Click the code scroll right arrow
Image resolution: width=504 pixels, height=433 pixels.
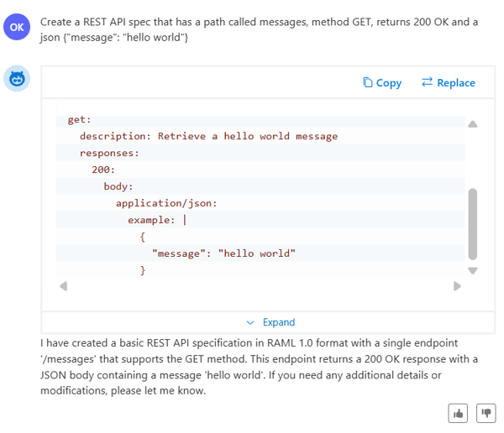click(457, 286)
